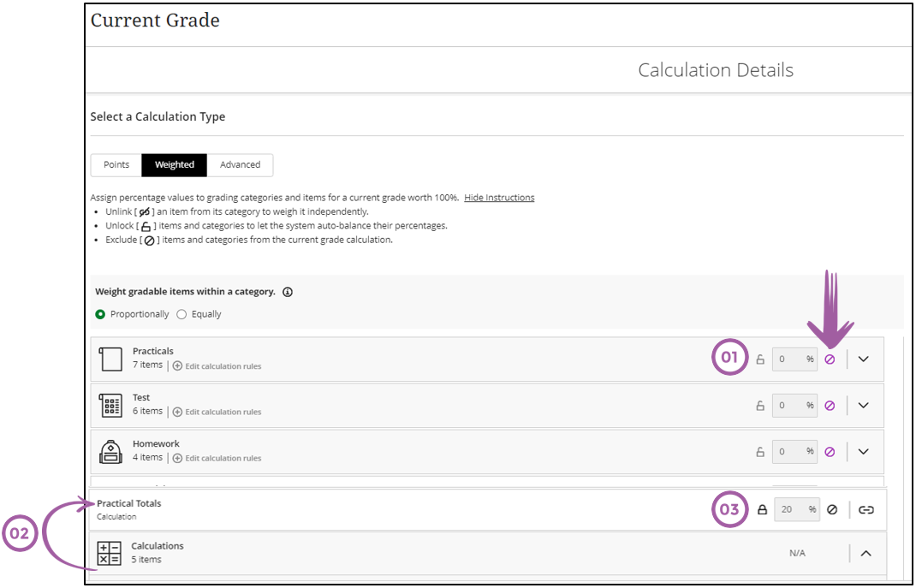Click the Practicals category name
The width and height of the screenshot is (916, 588).
[153, 352]
